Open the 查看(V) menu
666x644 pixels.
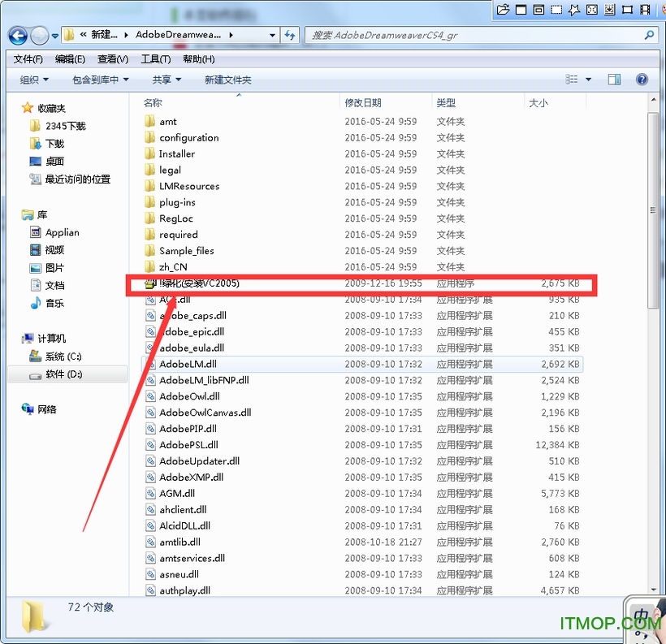[113, 59]
